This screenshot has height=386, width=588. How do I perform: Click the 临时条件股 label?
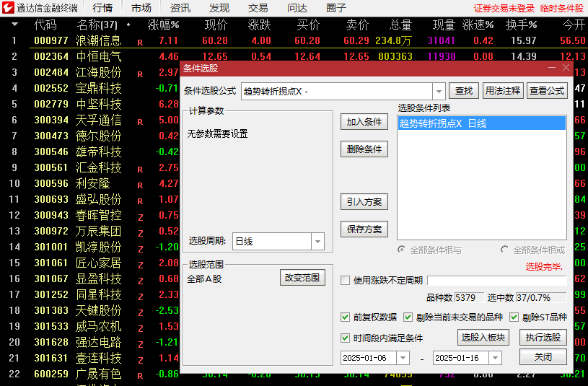tap(562, 8)
